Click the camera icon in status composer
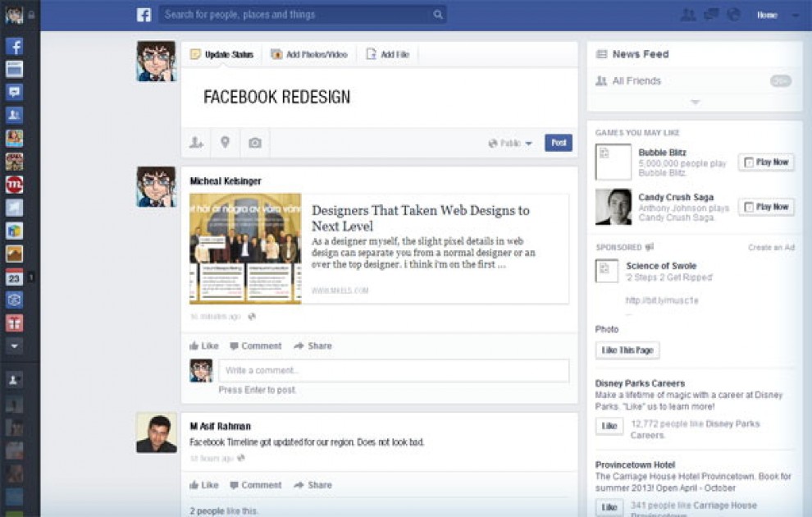 pos(255,143)
